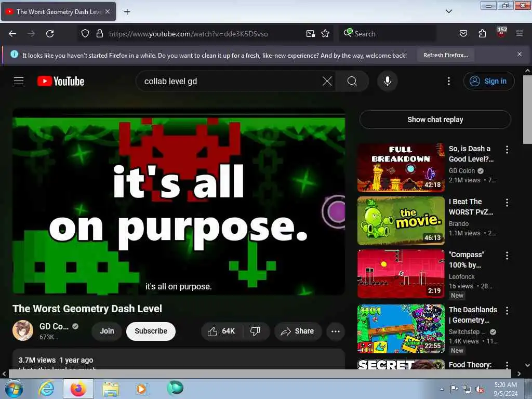Image resolution: width=532 pixels, height=399 pixels.
Task: Bookmark this page with the star icon
Action: coord(325,33)
